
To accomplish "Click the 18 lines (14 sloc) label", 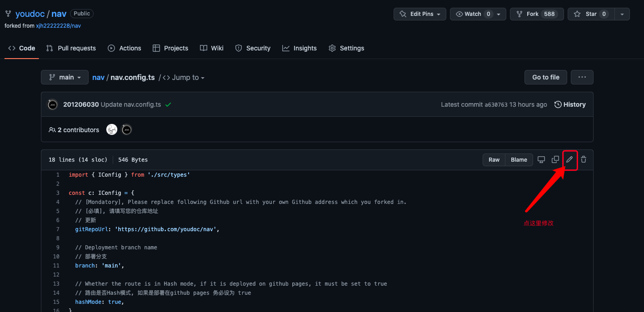I will (78, 160).
